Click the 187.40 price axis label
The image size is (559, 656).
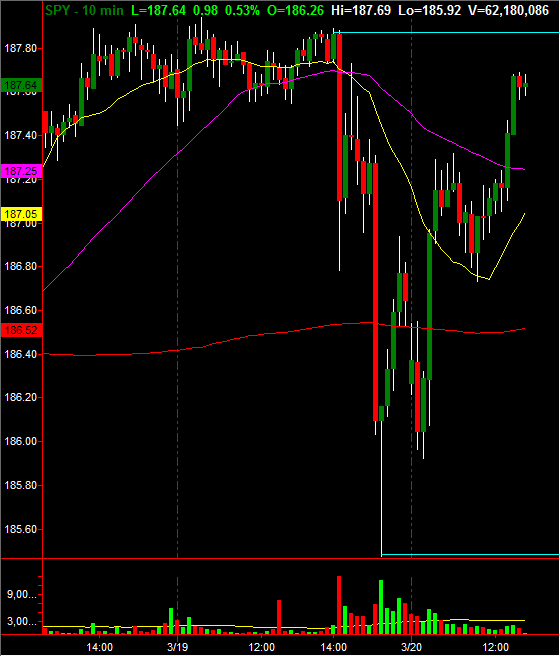[x=20, y=135]
